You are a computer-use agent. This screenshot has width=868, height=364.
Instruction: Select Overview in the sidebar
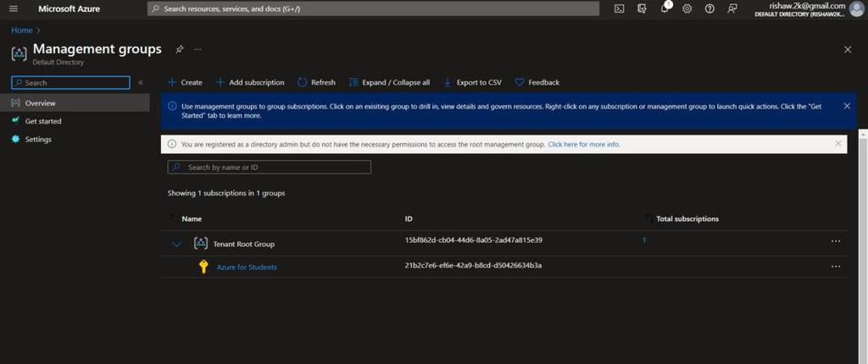tap(75, 103)
